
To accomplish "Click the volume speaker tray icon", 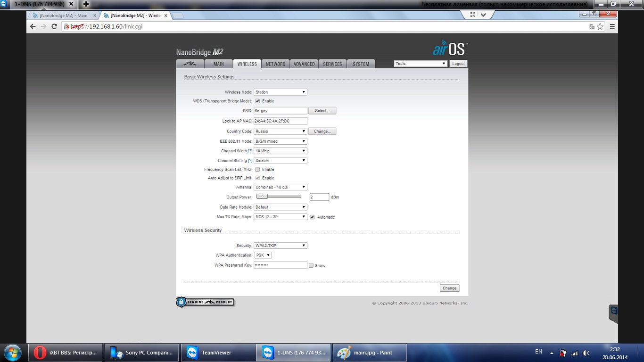I will point(586,353).
